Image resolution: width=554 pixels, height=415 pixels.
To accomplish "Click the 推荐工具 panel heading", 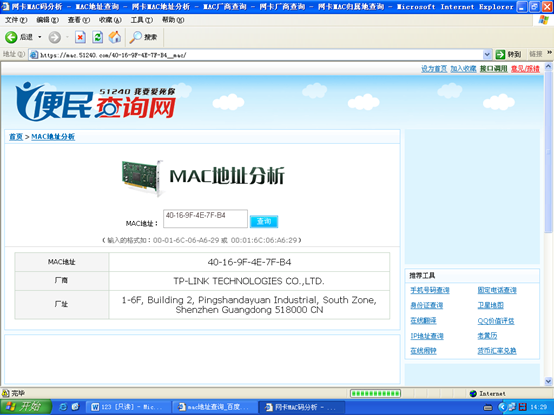I will [x=422, y=275].
